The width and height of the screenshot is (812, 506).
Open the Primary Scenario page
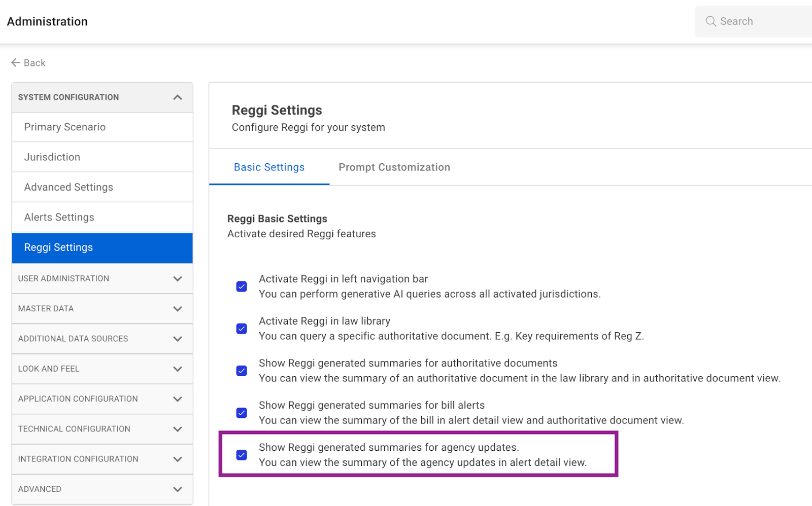65,127
